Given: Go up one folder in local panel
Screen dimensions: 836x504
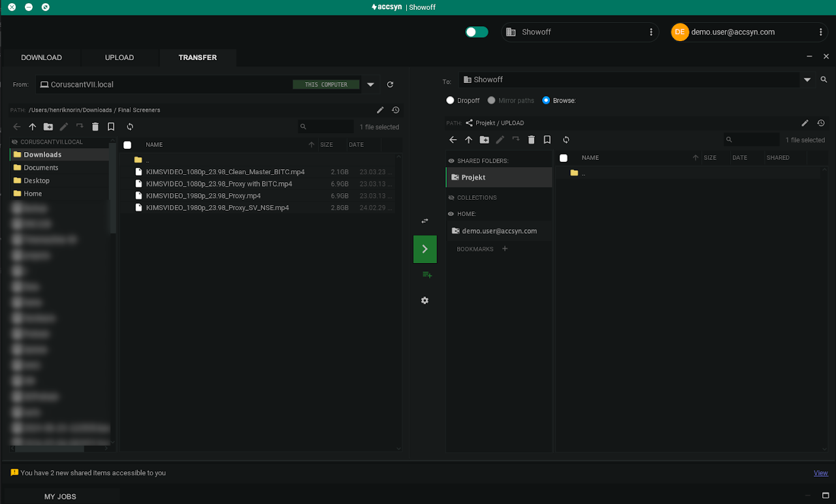Looking at the screenshot, I should coord(33,127).
